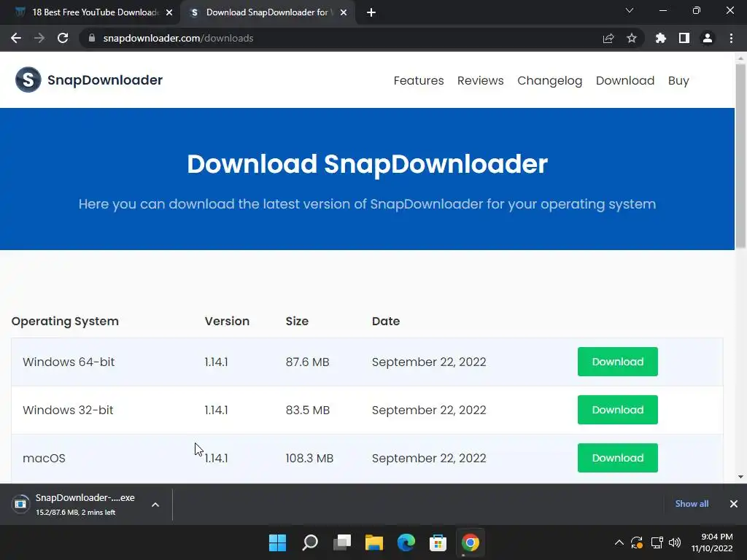Expand the download item options chevron
747x560 pixels.
pos(155,505)
